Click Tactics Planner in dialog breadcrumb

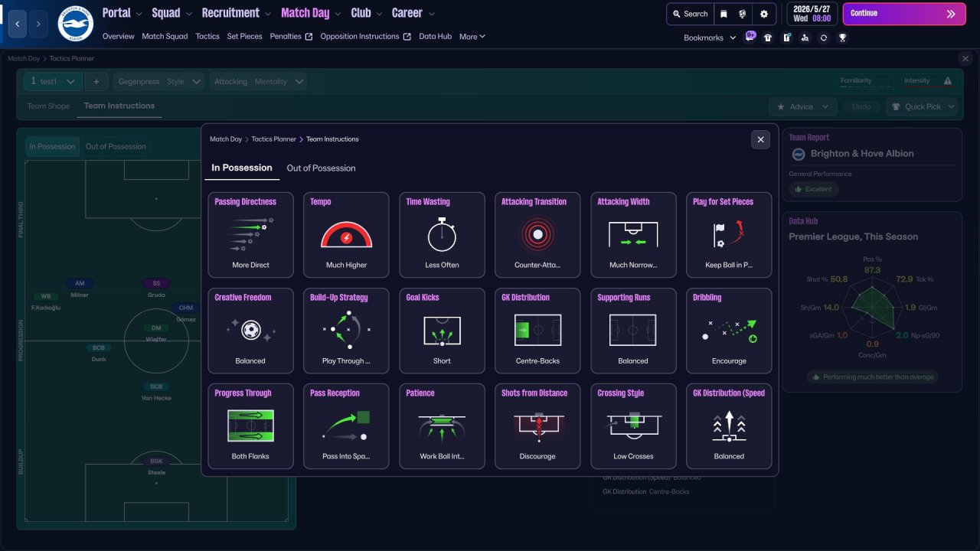[x=273, y=139]
